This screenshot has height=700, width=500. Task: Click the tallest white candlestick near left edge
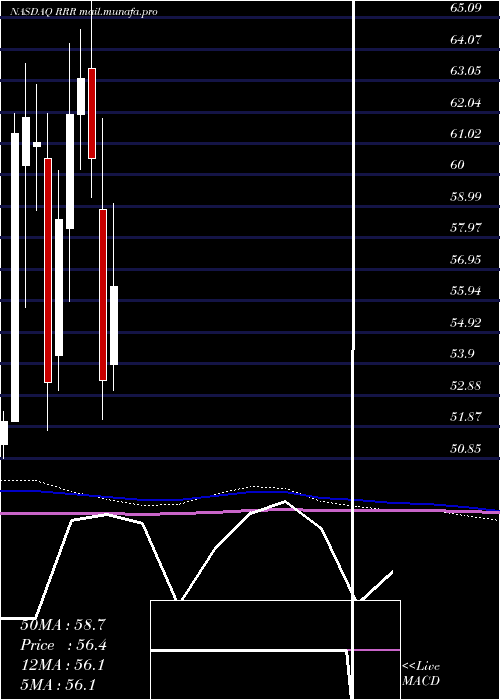tap(15, 277)
